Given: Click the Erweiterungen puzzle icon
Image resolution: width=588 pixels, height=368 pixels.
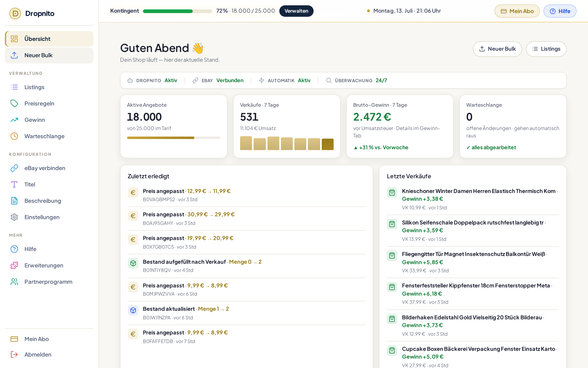Looking at the screenshot, I should (14, 265).
